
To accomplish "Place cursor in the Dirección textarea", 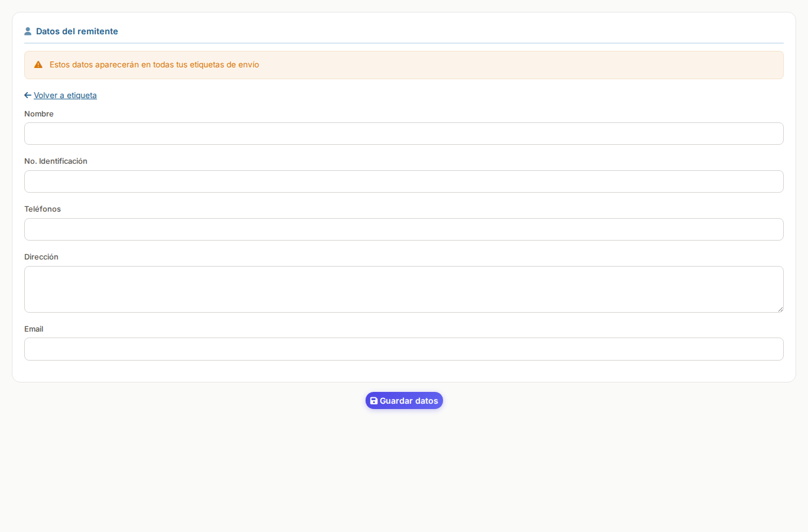I will (403, 289).
